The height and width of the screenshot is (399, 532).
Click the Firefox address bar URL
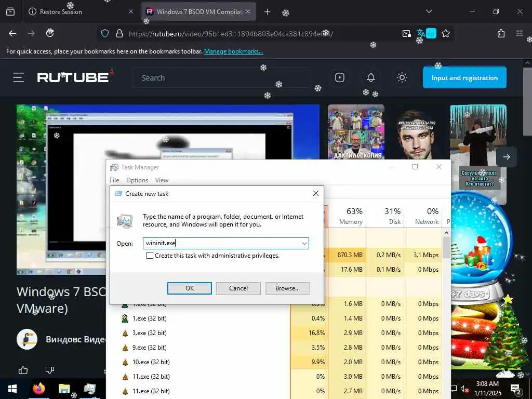tap(231, 34)
